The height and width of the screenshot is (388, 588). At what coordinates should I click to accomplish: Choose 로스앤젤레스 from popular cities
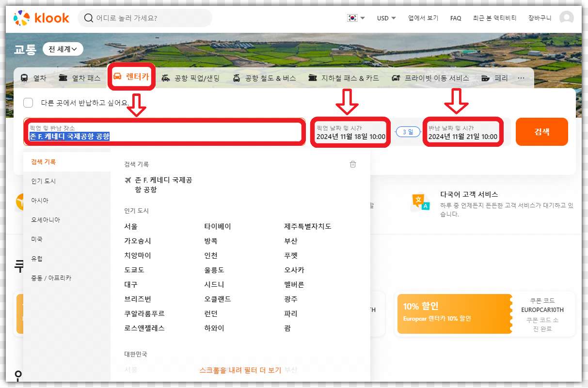pos(144,328)
